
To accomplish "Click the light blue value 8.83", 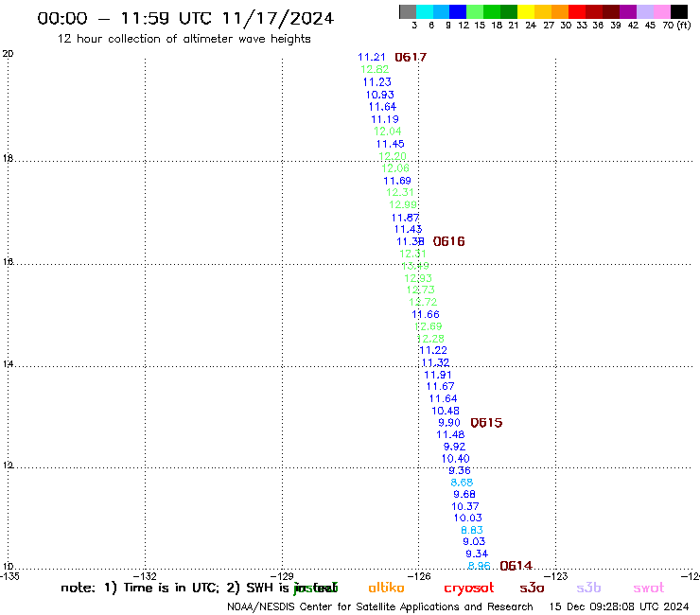I will coord(472,530).
